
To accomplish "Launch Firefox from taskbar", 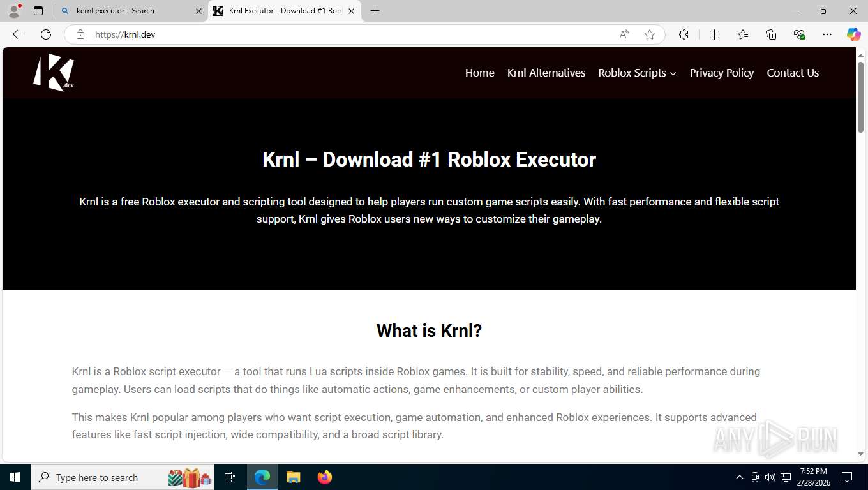I will coord(325,477).
